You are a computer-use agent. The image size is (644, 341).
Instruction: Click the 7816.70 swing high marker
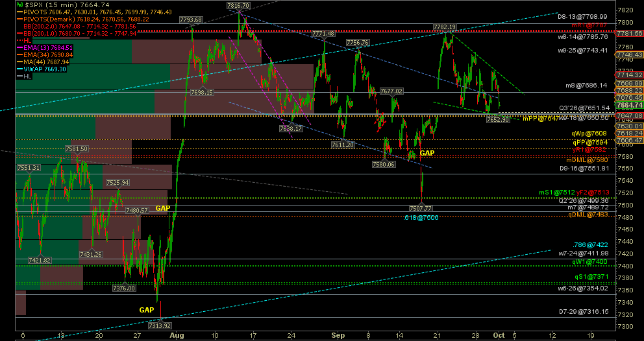(238, 5)
